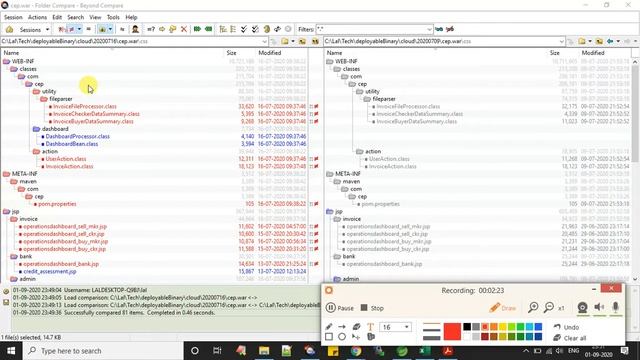Toggle webcam in recorder panel

tap(582, 307)
